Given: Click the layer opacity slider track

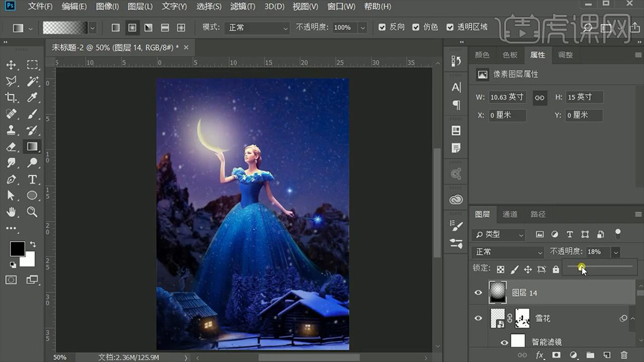Looking at the screenshot, I should (x=598, y=266).
